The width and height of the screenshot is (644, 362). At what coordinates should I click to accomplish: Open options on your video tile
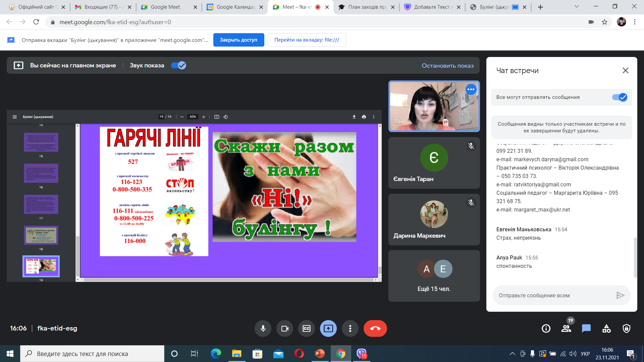471,89
